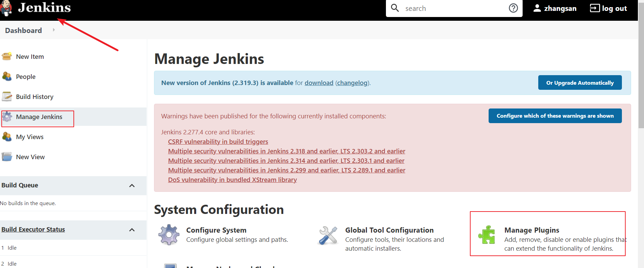Click the Or Upgrade Automatically button
Viewport: 644px width, 268px height.
pyautogui.click(x=580, y=83)
